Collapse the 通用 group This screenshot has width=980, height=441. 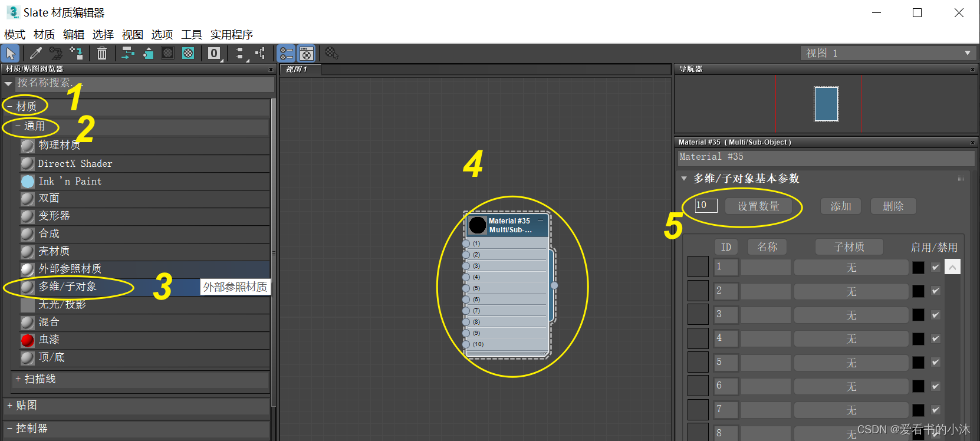coord(18,126)
